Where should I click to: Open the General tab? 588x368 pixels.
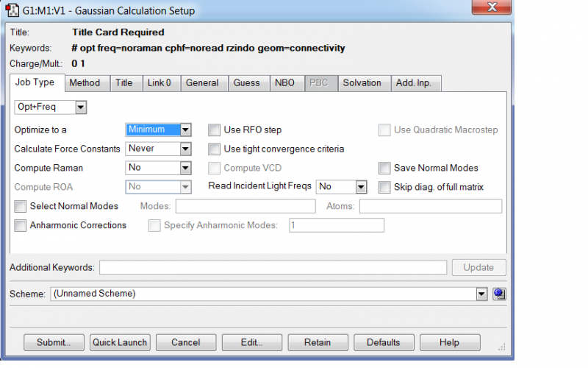tap(204, 83)
